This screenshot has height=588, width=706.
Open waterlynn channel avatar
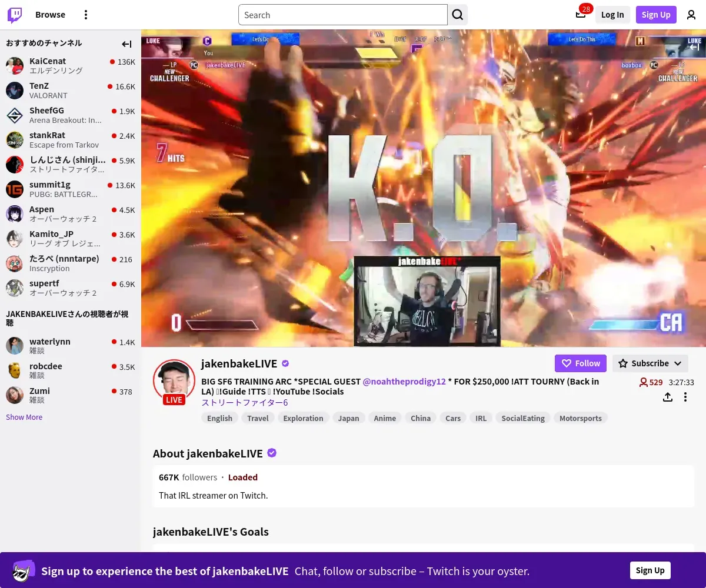(15, 346)
